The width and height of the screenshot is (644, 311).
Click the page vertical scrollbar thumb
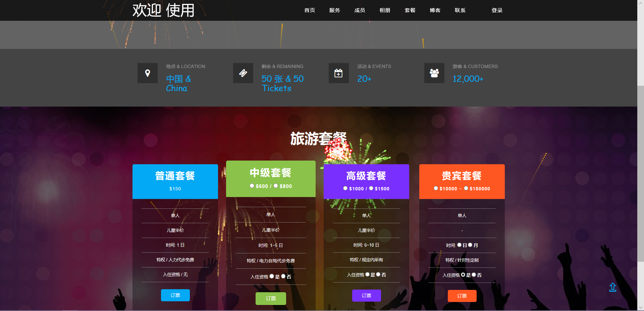(x=641, y=174)
